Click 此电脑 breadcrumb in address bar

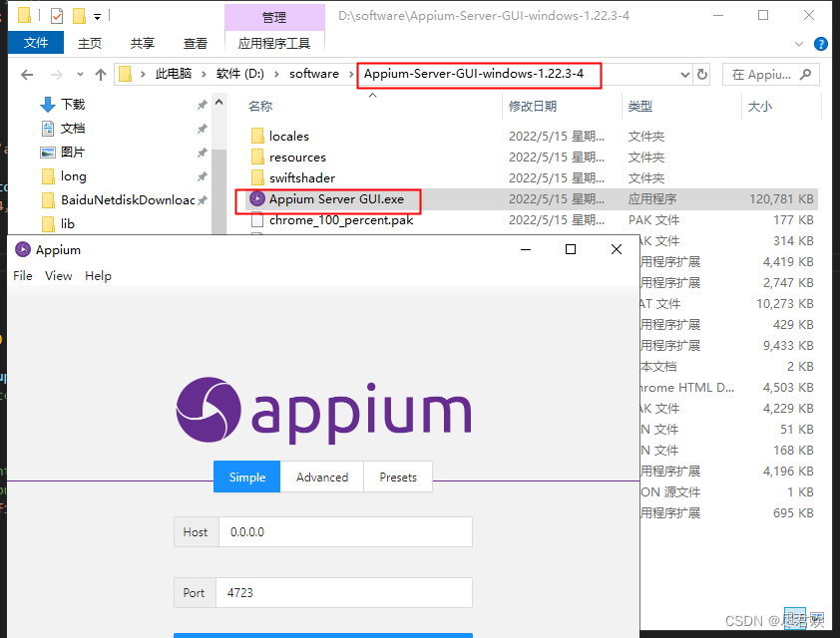[x=173, y=74]
